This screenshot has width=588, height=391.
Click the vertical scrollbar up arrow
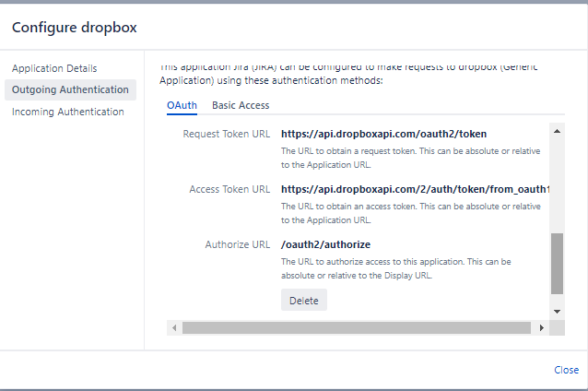(x=557, y=129)
